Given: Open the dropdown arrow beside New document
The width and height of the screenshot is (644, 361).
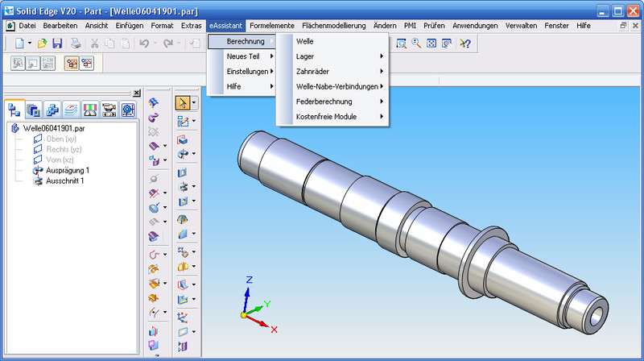Looking at the screenshot, I should [30, 44].
